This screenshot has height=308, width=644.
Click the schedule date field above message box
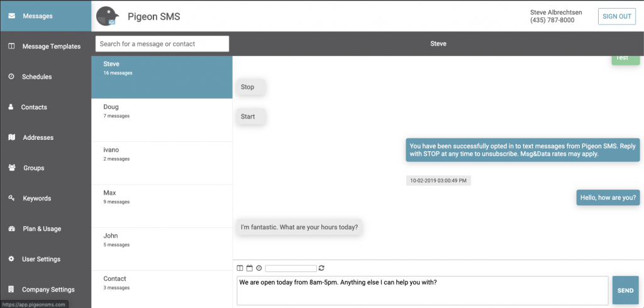291,268
